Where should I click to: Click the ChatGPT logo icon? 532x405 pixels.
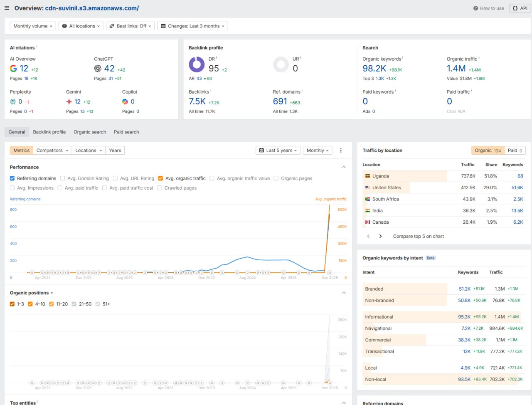[x=98, y=69]
